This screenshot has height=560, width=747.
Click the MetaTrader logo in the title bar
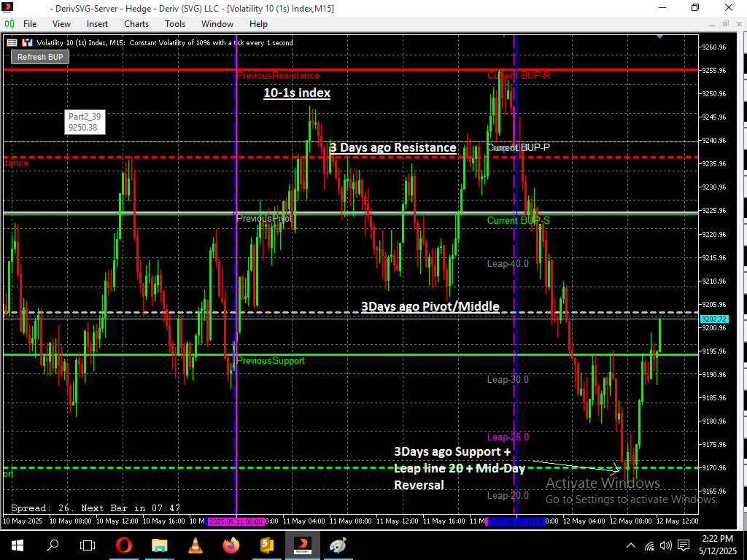[7, 8]
